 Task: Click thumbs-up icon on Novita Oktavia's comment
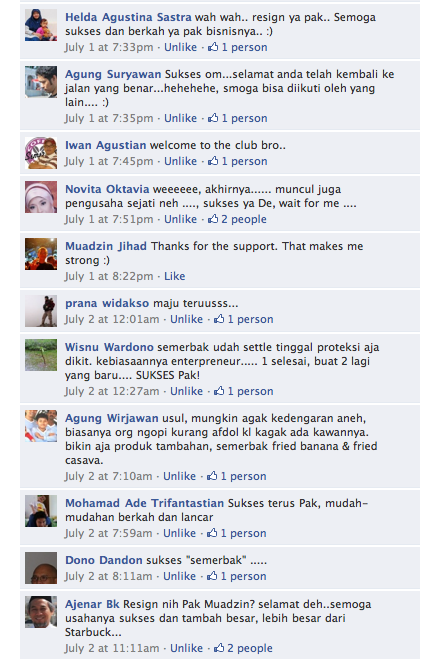tap(213, 219)
